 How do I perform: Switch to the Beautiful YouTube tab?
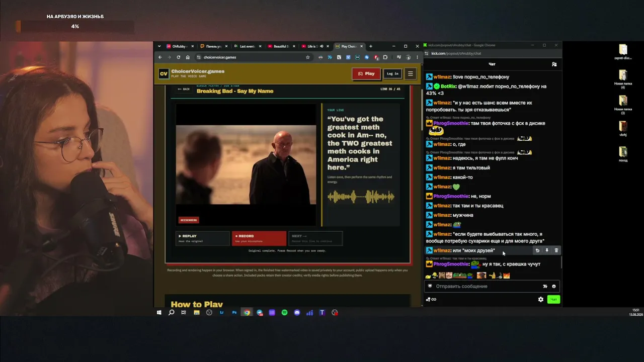(281, 46)
